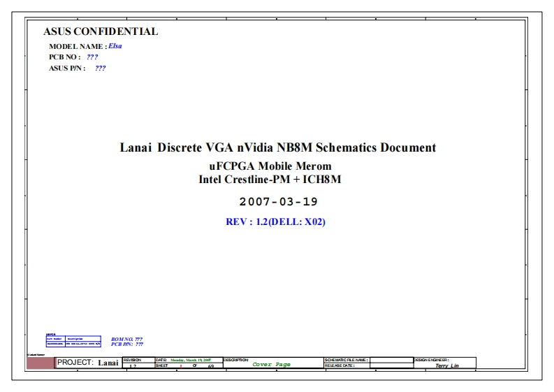Click the Lanai Discrete VGA document title

point(278,147)
